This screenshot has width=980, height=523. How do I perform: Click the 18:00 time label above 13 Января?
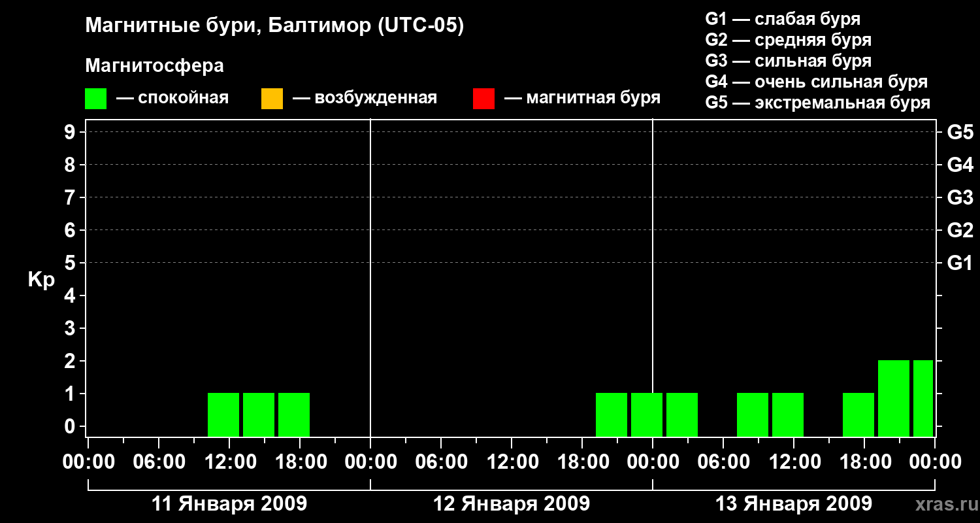(x=864, y=462)
